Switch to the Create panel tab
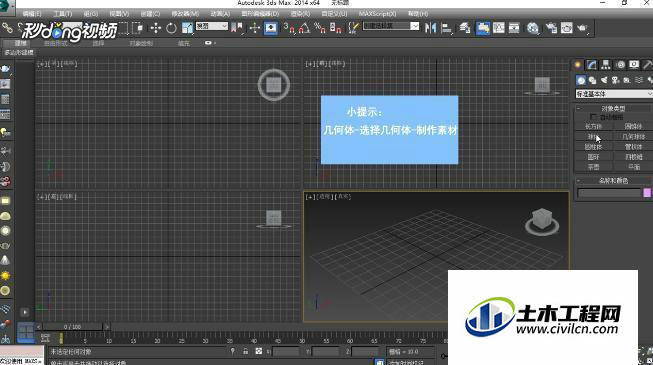653x365 pixels. [578, 65]
